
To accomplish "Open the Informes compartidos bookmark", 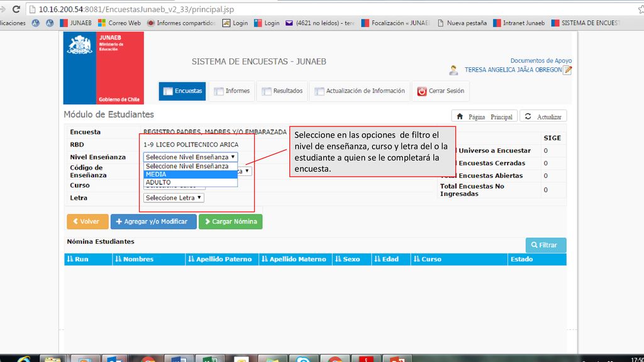I will (x=181, y=23).
